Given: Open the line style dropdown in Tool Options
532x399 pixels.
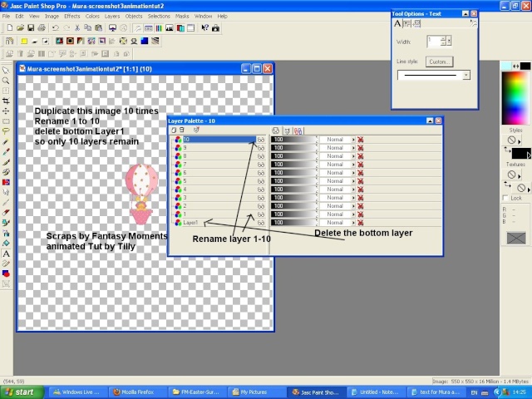Looking at the screenshot, I should [466, 75].
